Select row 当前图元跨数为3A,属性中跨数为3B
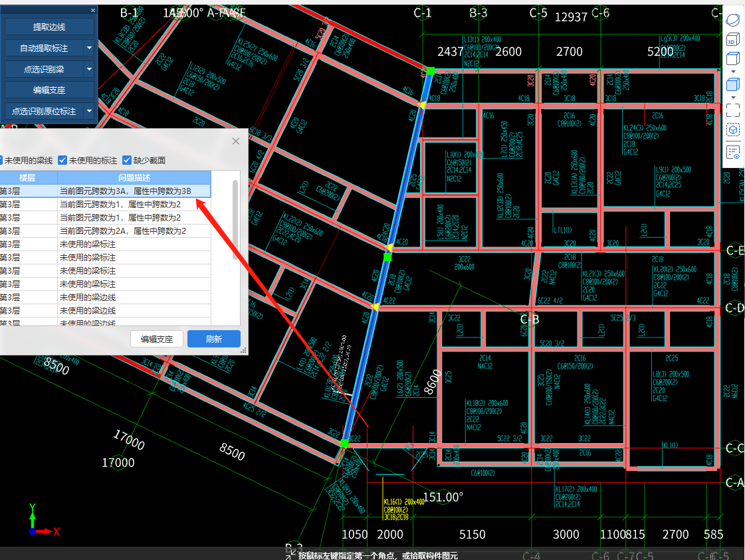This screenshot has width=745, height=560. 105,191
